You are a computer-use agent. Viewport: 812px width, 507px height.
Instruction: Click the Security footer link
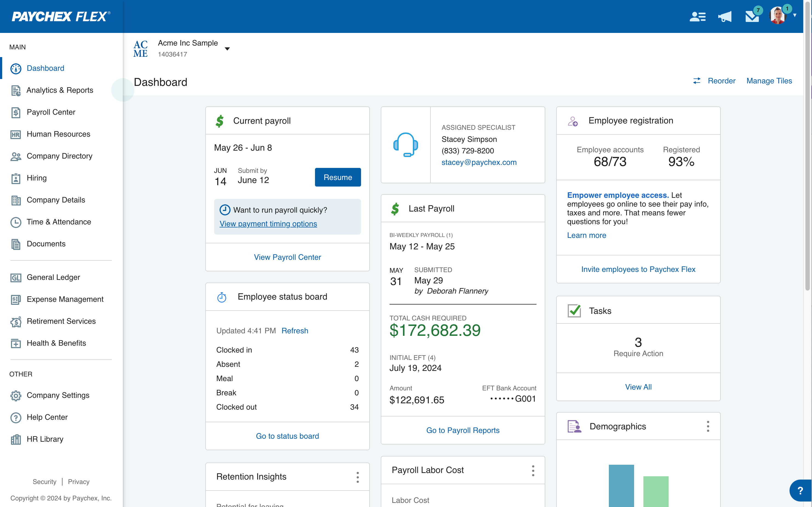(x=44, y=482)
